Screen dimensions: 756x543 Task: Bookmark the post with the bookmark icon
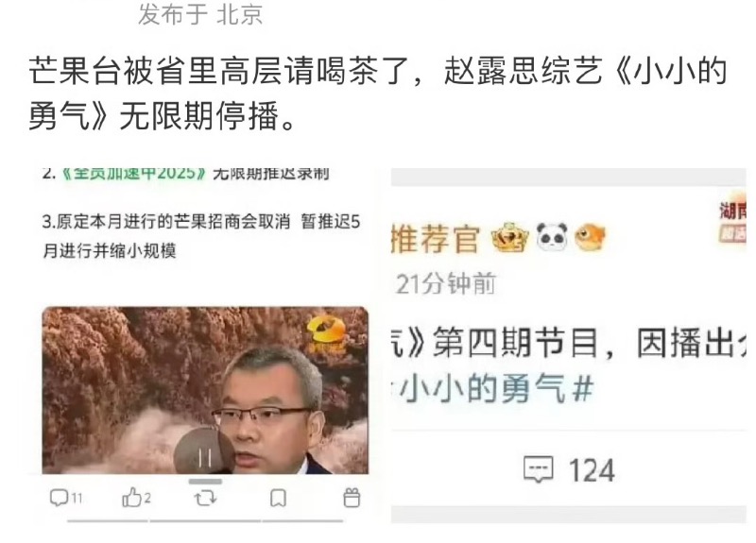click(x=278, y=499)
